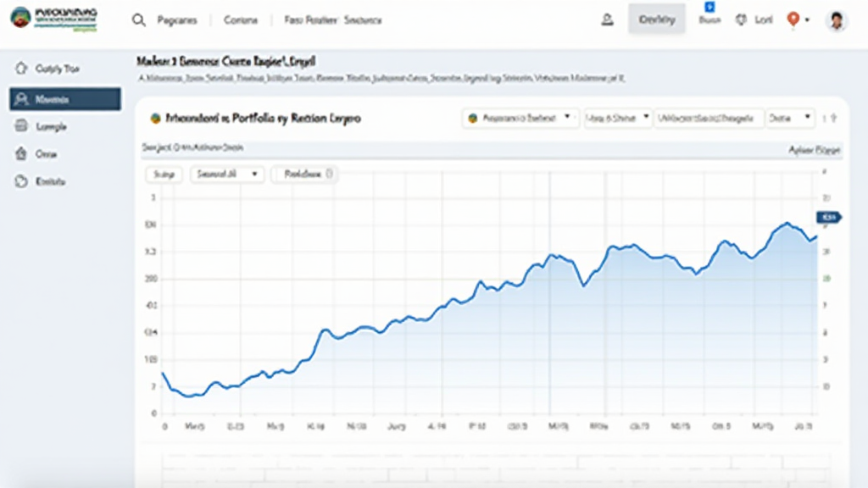Image resolution: width=868 pixels, height=488 pixels.
Task: Expand the second dropdown in chart header
Action: [x=617, y=119]
